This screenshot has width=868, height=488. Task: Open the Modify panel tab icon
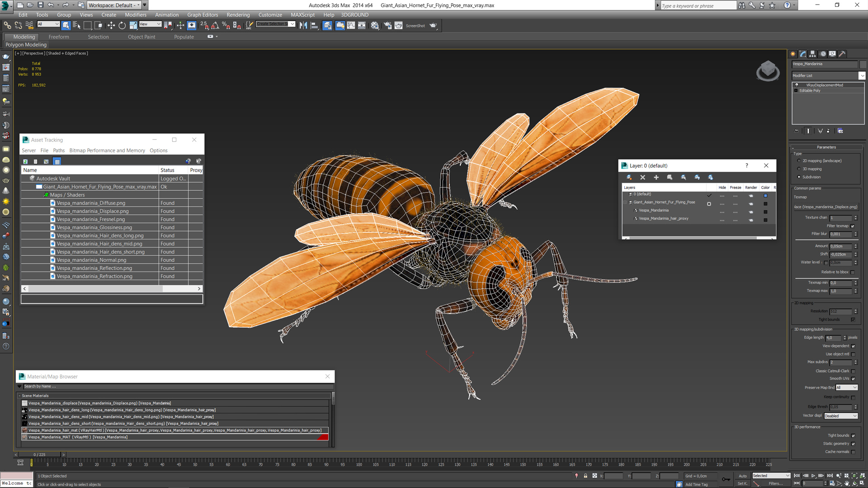pyautogui.click(x=803, y=54)
